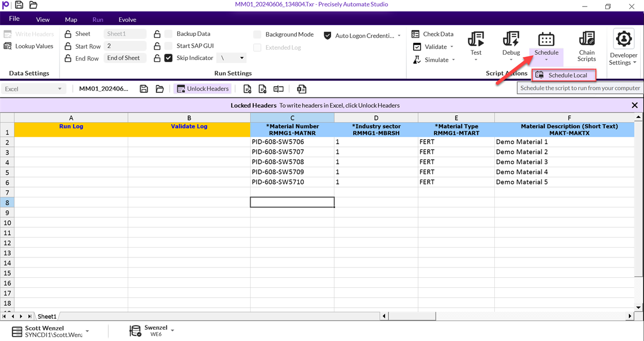Screen dimensions: 644x341
Task: Click the Lookup Values icon
Action: tap(8, 46)
